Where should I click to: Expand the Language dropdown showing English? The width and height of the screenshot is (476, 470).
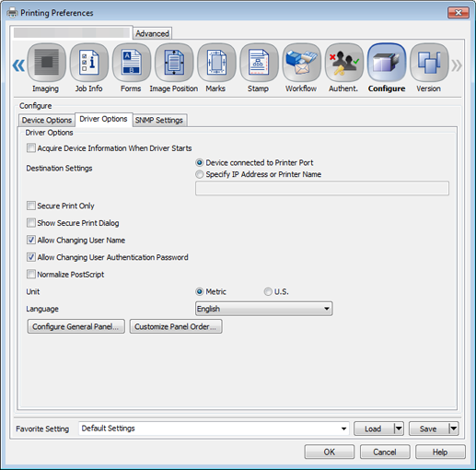click(263, 309)
